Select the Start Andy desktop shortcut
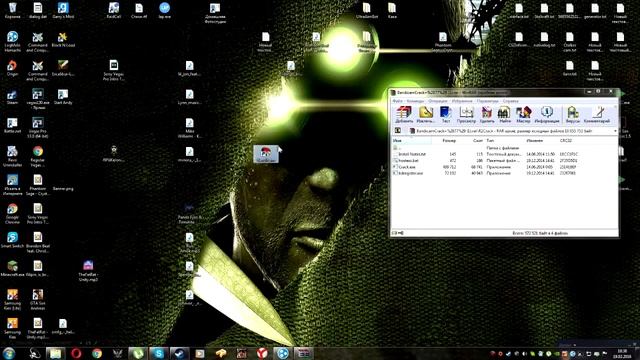The width and height of the screenshot is (640, 360). [63, 97]
